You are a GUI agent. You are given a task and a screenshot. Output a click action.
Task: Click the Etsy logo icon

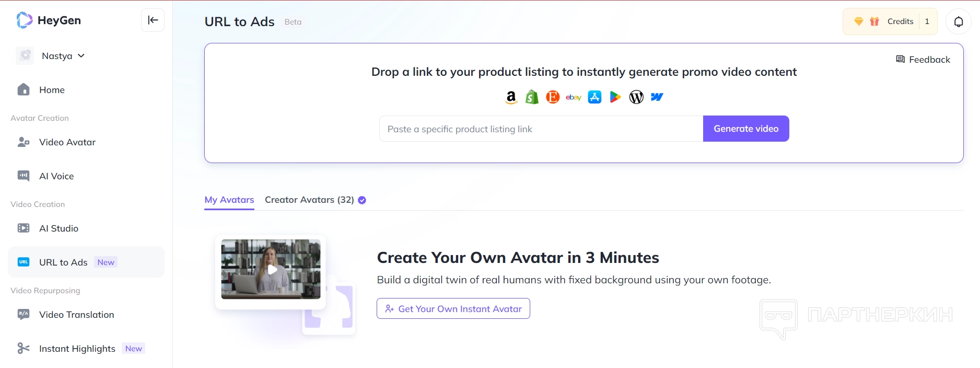(x=553, y=97)
